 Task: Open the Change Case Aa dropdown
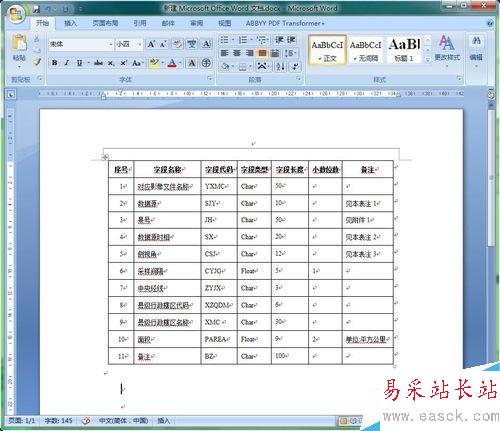(x=138, y=63)
